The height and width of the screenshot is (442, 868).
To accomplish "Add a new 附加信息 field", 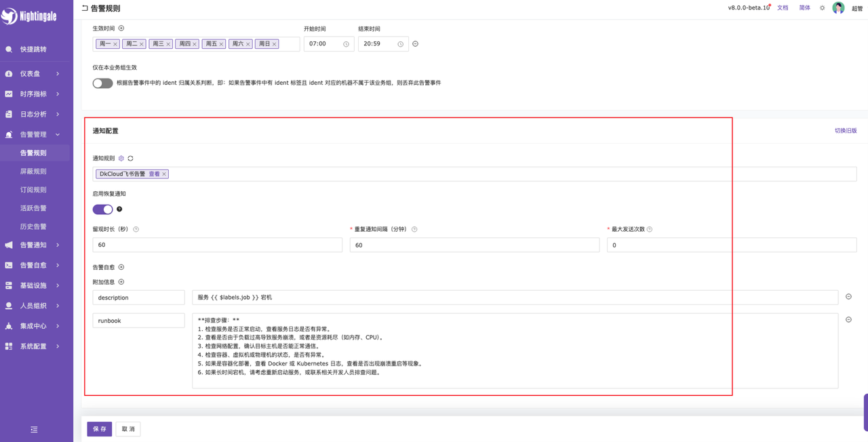I will pos(121,282).
